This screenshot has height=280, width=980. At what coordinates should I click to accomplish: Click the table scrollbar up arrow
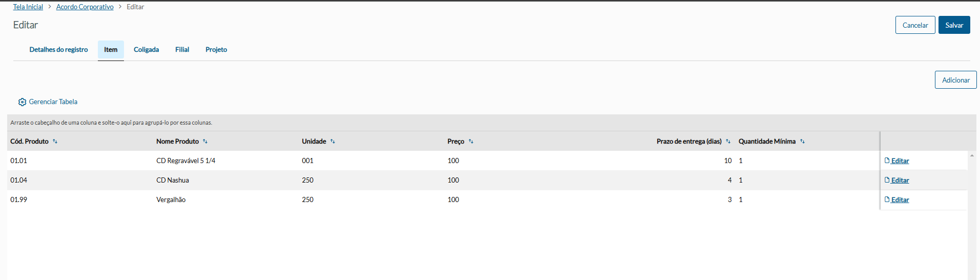coord(972,155)
